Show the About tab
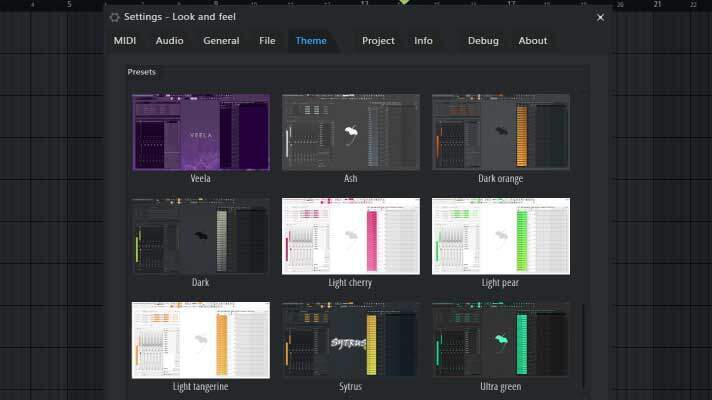Viewport: 712px width, 400px height. pyautogui.click(x=533, y=41)
